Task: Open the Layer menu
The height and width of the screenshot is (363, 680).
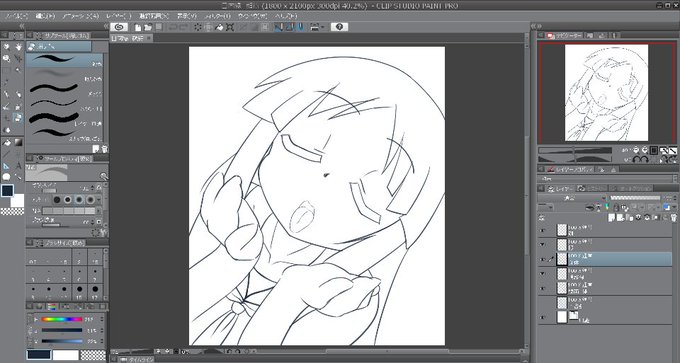Action: click(118, 16)
